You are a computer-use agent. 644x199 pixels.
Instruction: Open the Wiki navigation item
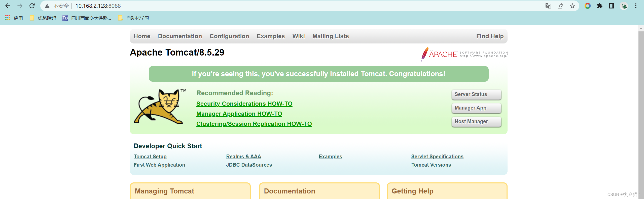click(298, 36)
